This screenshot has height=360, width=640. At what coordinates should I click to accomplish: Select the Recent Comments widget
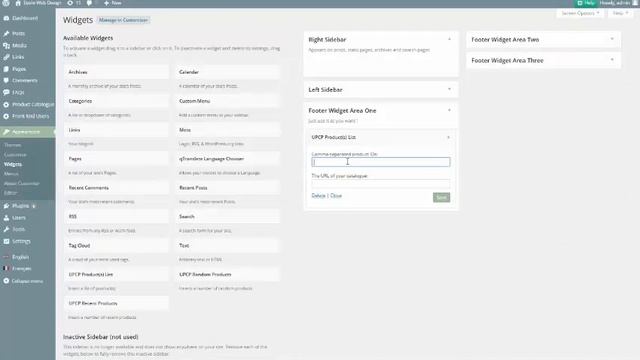click(x=116, y=188)
